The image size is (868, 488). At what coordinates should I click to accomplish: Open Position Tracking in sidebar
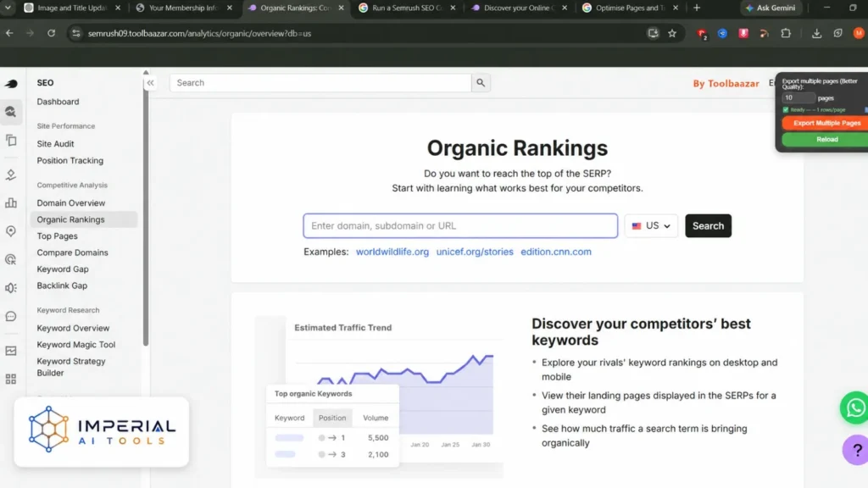point(70,160)
